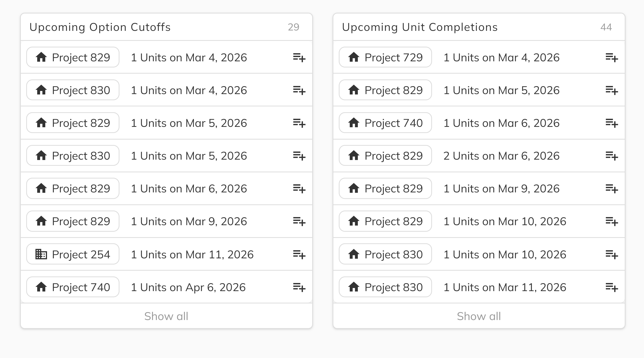Click the add-to-list icon next to Project 254
The image size is (644, 358).
(299, 254)
